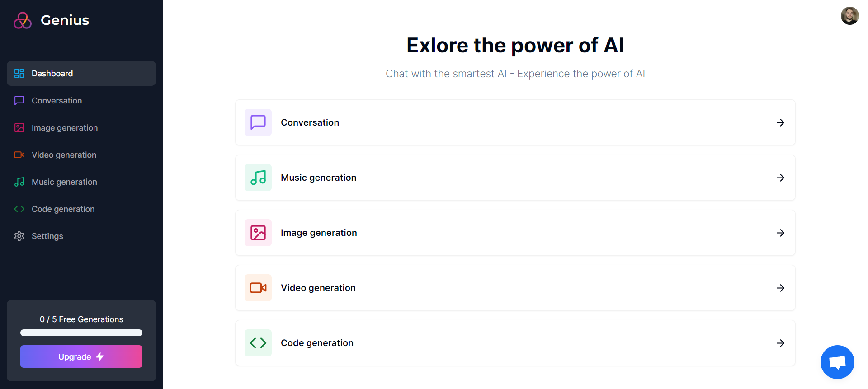This screenshot has width=868, height=389.
Task: Click the orange Video generation card icon
Action: tap(258, 288)
